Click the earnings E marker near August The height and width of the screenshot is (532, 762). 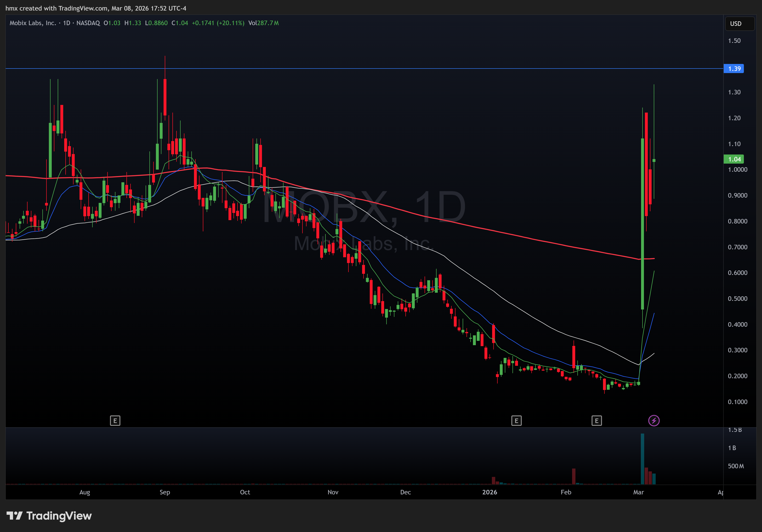pyautogui.click(x=115, y=420)
